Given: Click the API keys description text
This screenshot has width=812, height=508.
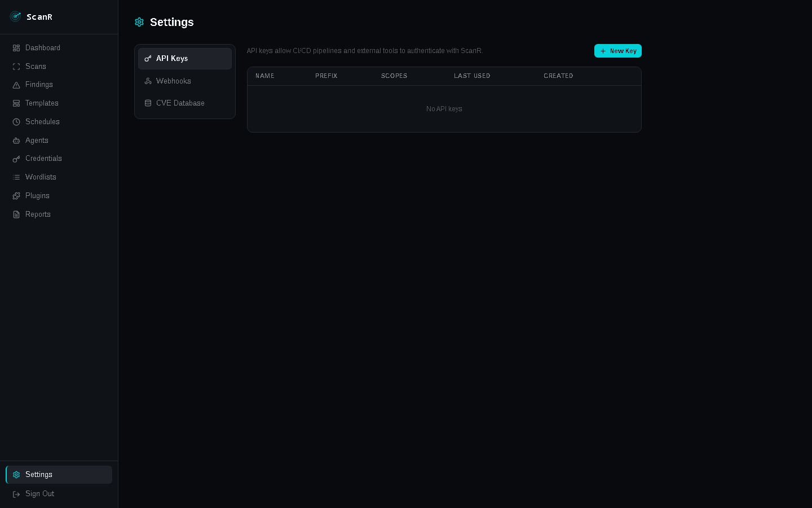Looking at the screenshot, I should coord(365,51).
